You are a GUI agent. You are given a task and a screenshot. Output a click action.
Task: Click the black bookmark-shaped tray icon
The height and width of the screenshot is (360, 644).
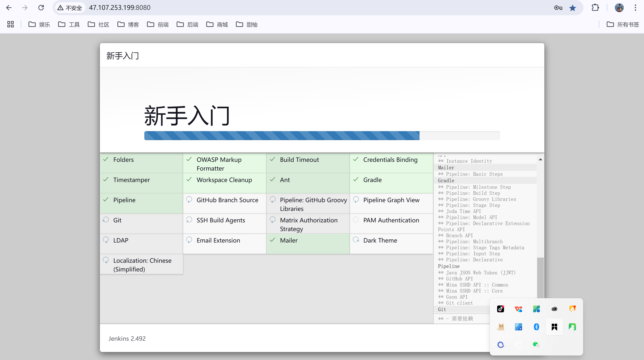[554, 327]
